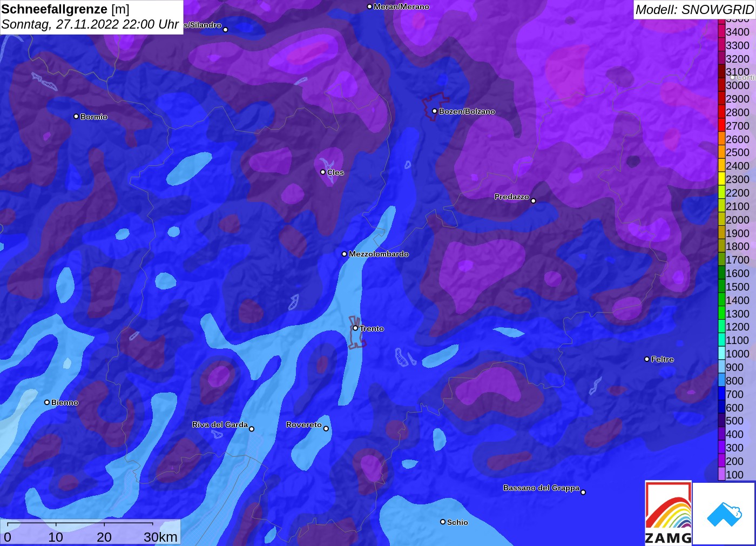Click the legend value 3300
756x546 pixels.
[x=738, y=45]
